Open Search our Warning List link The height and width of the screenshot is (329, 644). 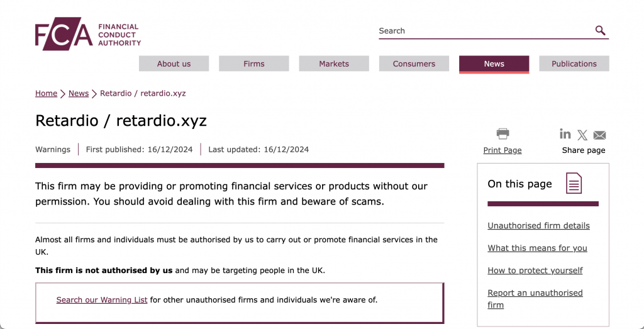pos(102,300)
